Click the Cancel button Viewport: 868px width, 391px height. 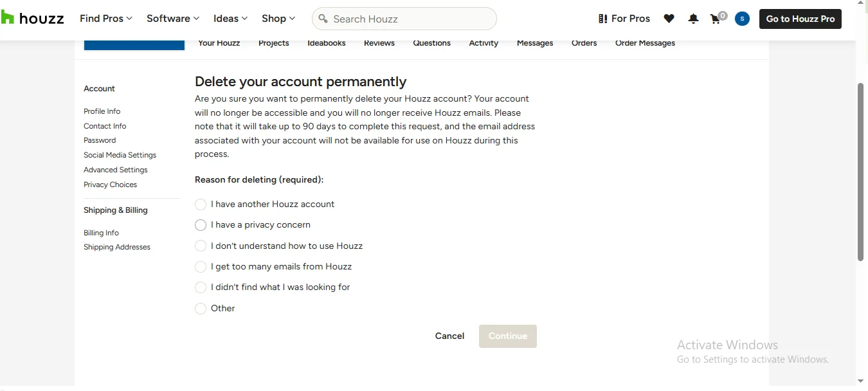(449, 336)
